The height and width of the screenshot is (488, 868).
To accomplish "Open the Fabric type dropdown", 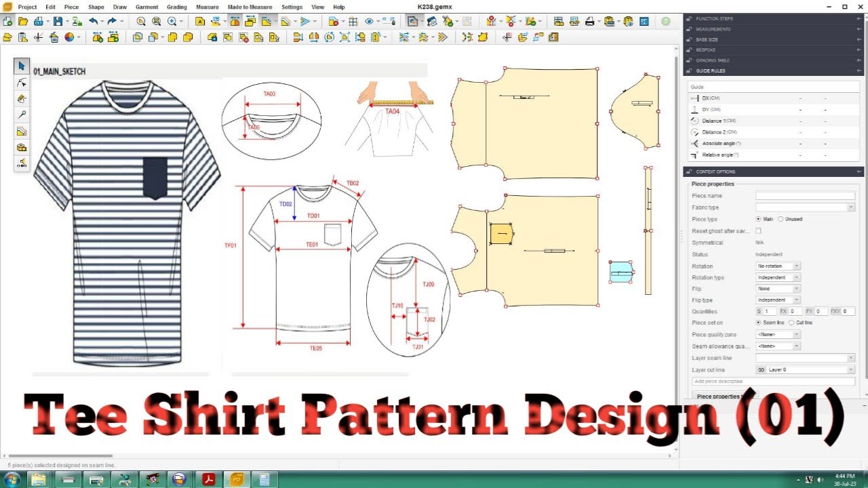I will [806, 207].
